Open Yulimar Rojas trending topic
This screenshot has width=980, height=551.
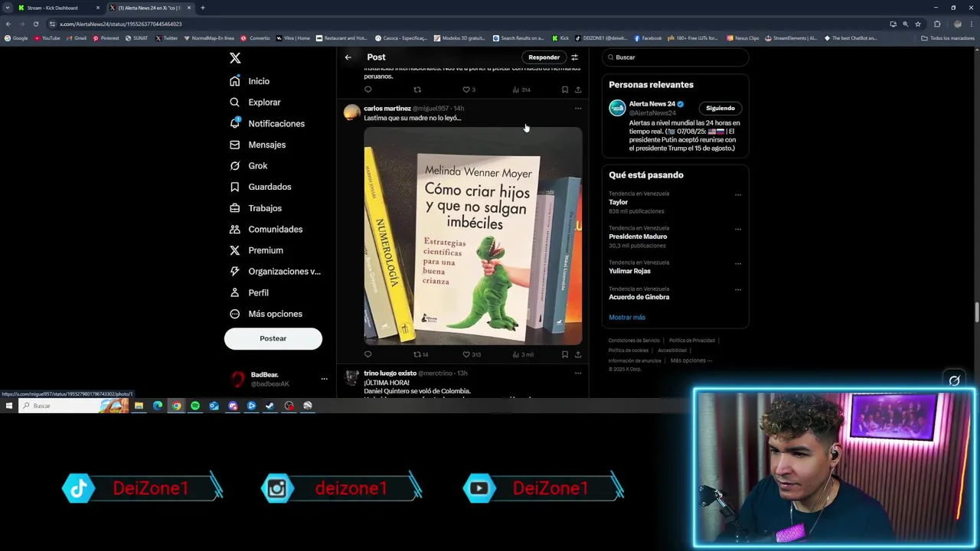coord(629,271)
